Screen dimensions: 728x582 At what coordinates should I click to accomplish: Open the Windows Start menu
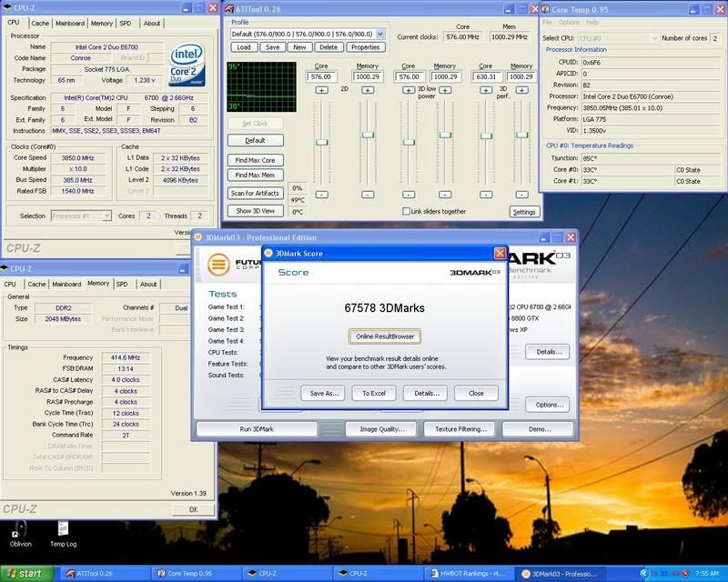pos(26,574)
